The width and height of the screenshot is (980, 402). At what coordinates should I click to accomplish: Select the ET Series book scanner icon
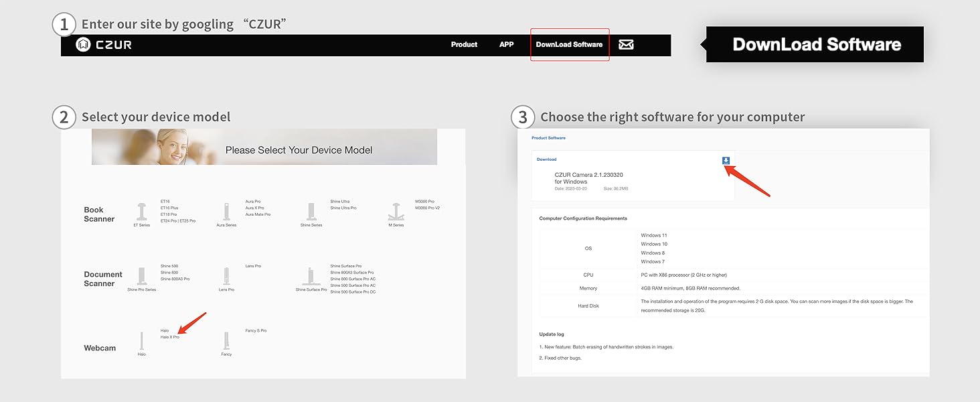coord(142,212)
